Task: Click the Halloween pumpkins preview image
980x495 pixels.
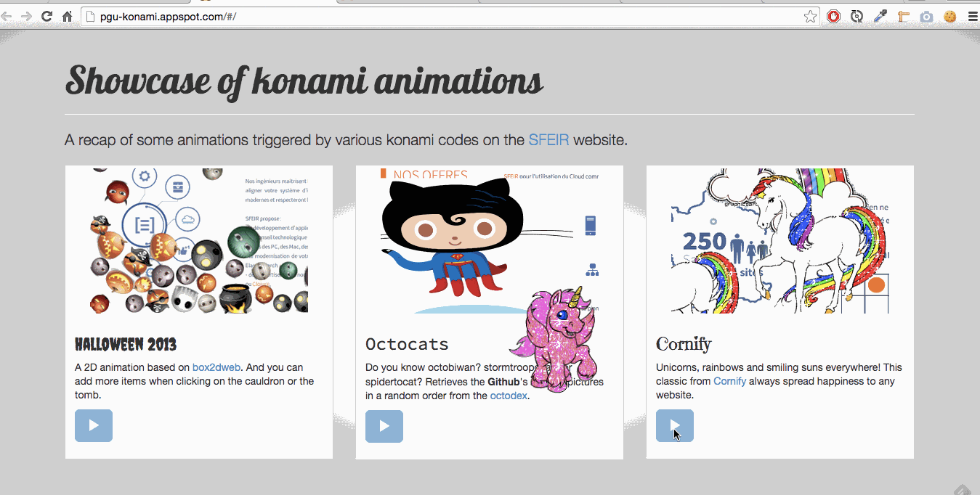Action: [199, 240]
